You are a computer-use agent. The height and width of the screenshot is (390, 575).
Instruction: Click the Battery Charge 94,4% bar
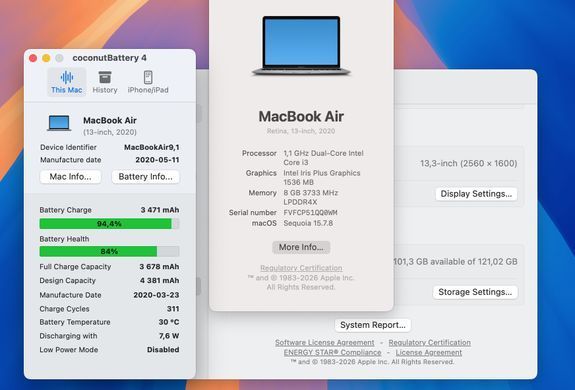[x=109, y=224]
